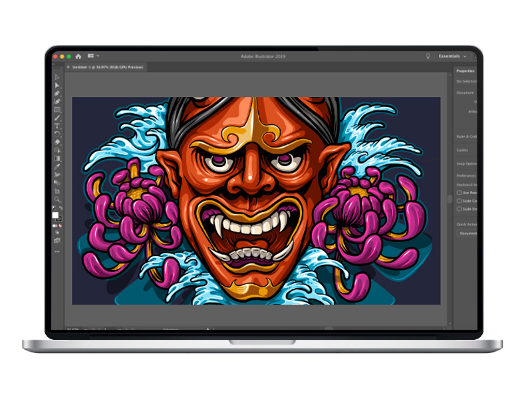Open the Home screen via house icon
The image size is (532, 399).
point(78,56)
